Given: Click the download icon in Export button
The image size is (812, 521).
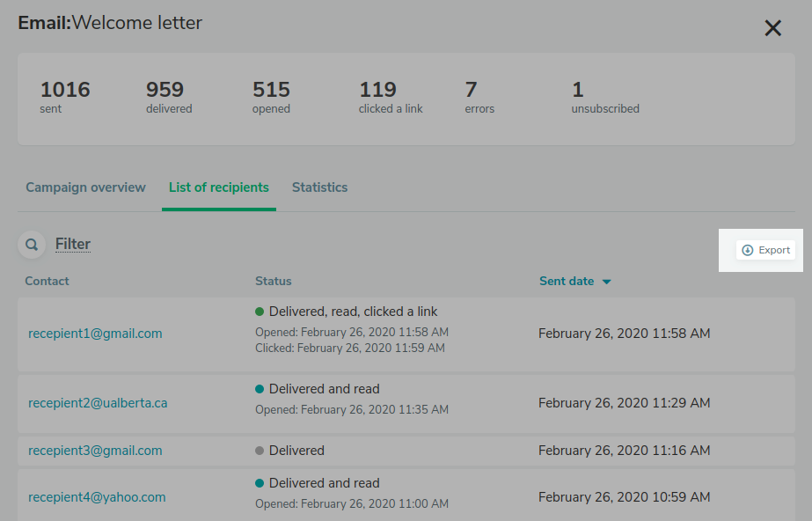Looking at the screenshot, I should pyautogui.click(x=747, y=250).
